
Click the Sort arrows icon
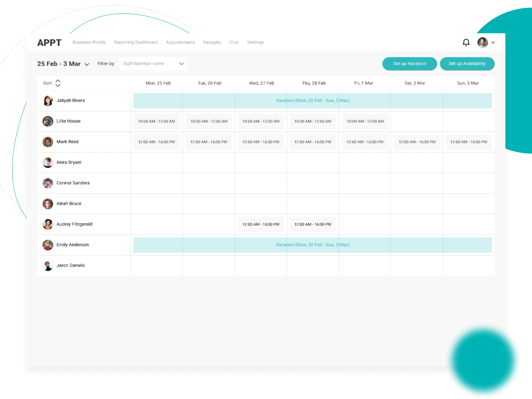pyautogui.click(x=58, y=83)
